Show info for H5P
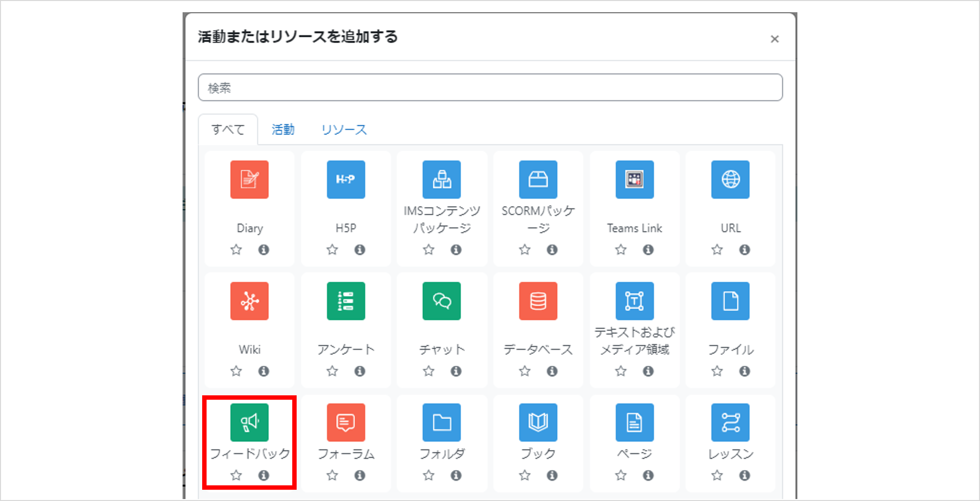980x501 pixels. point(360,250)
